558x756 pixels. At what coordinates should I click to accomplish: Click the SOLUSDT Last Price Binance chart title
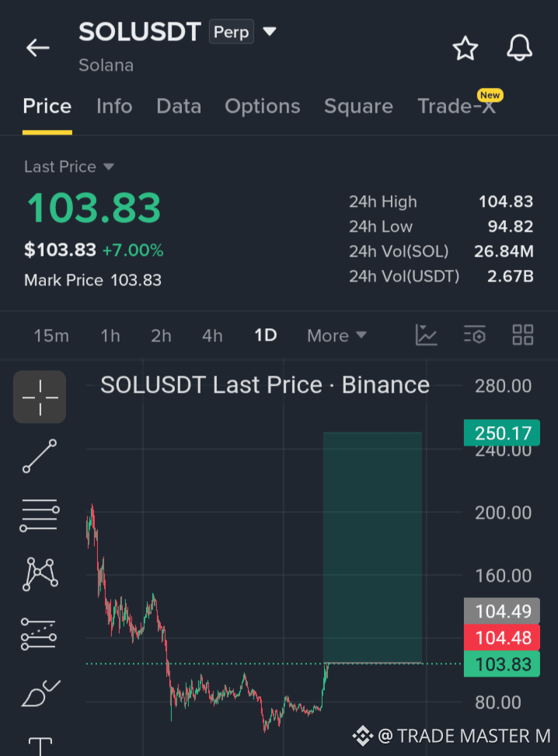point(265,385)
